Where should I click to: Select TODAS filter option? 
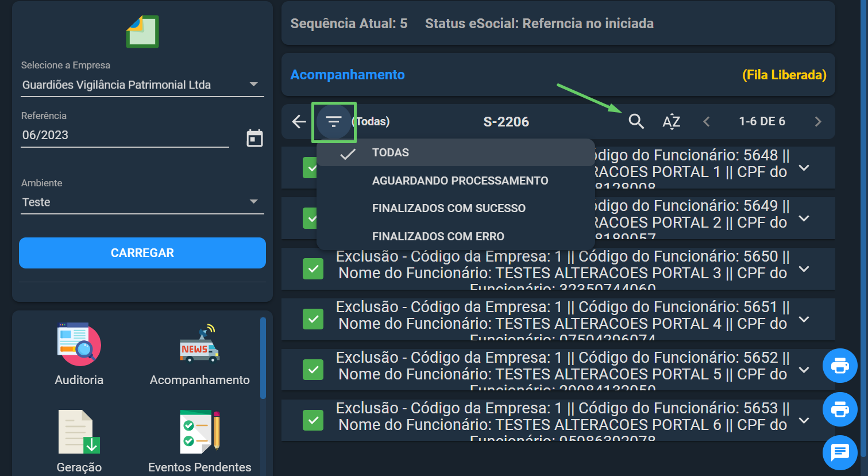point(456,153)
